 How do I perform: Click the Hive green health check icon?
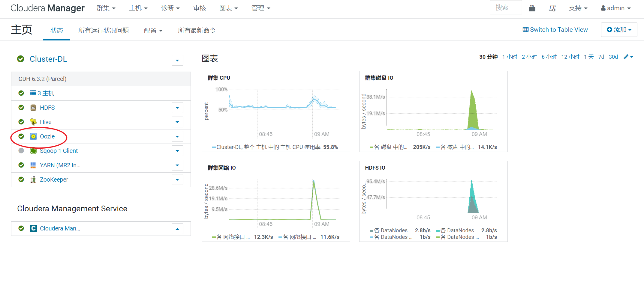(21, 122)
